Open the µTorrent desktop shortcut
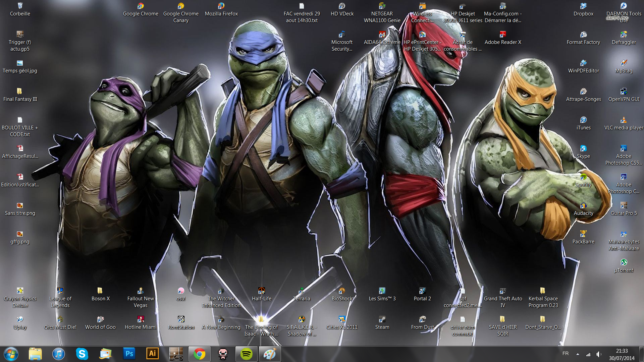644x362 pixels. (624, 266)
